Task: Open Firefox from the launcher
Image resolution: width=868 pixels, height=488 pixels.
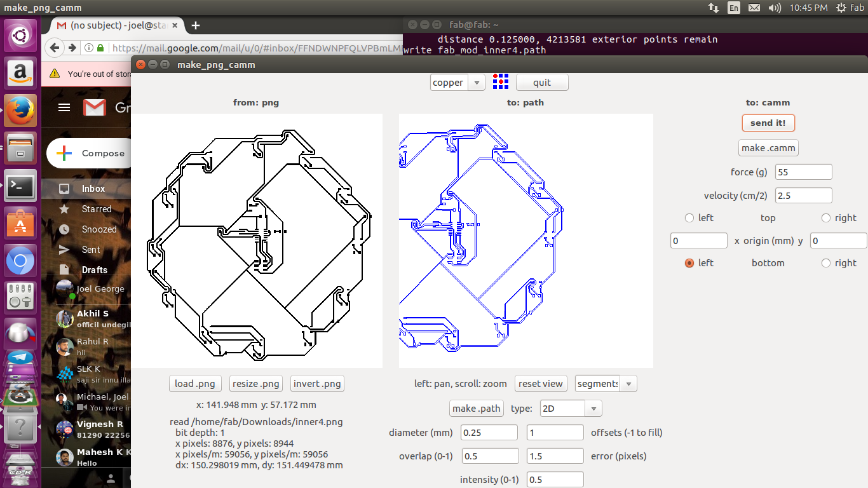Action: pos(20,110)
